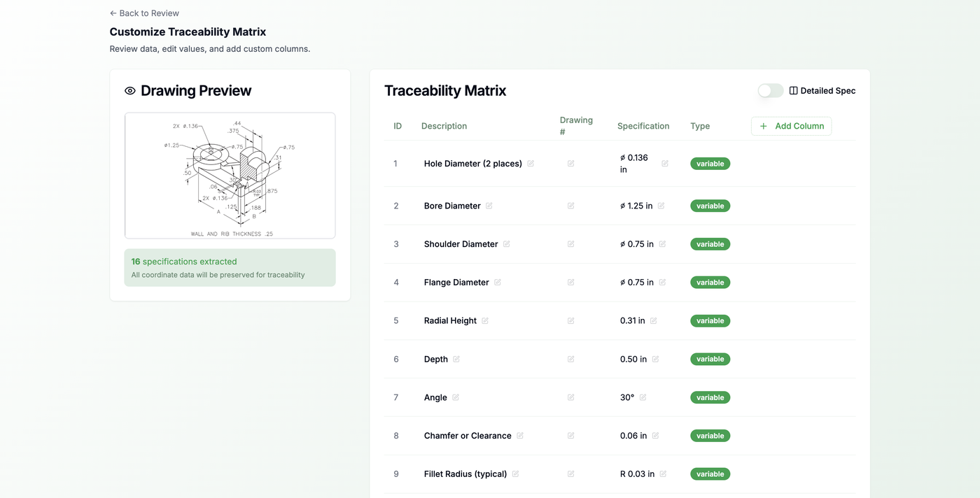Edit the Fillet Radius specification value
980x498 pixels.
(x=664, y=474)
